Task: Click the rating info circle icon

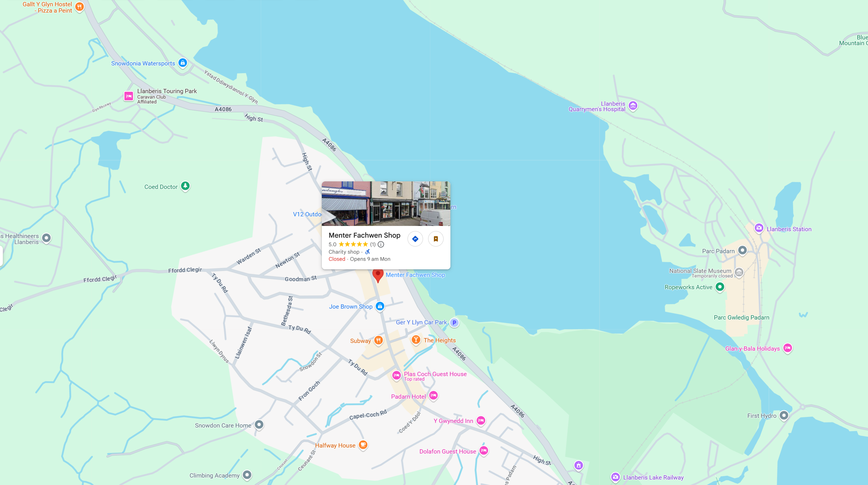Action: [x=381, y=244]
